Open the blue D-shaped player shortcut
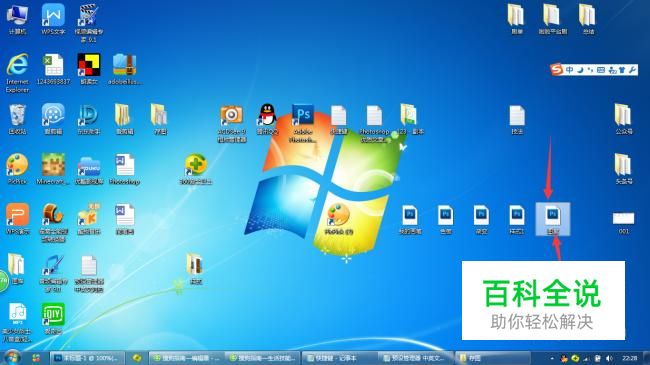 [89, 119]
